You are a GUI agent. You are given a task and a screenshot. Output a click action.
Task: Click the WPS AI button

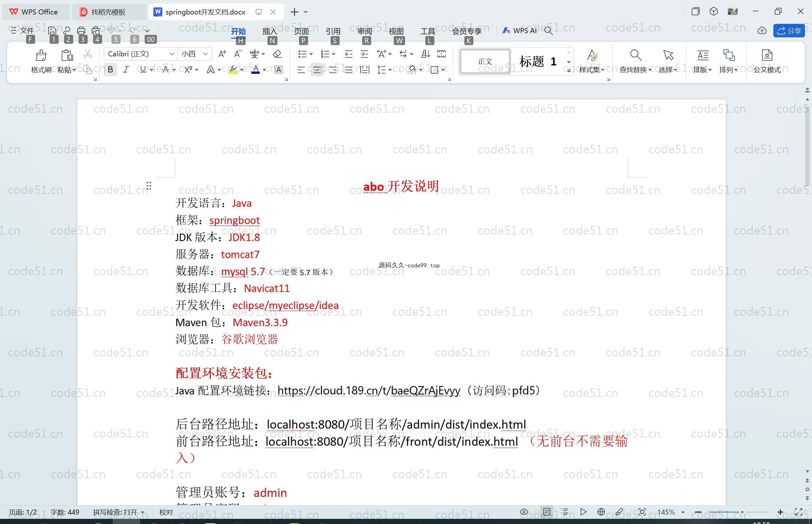pos(519,31)
